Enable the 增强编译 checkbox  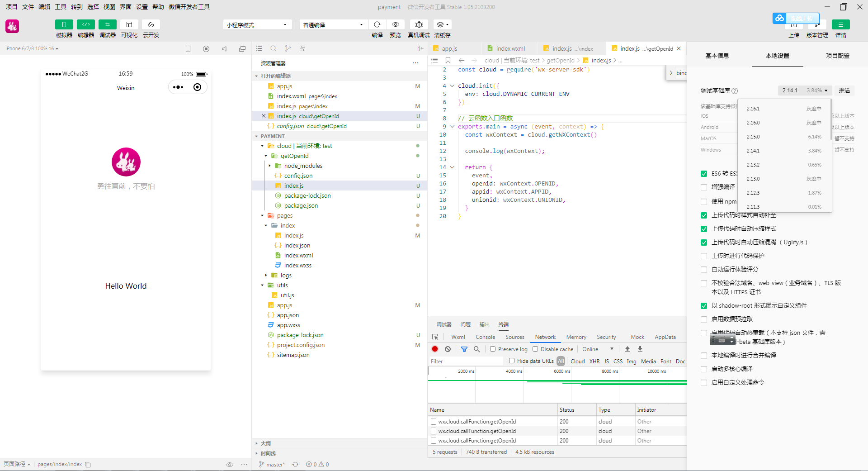pyautogui.click(x=704, y=187)
